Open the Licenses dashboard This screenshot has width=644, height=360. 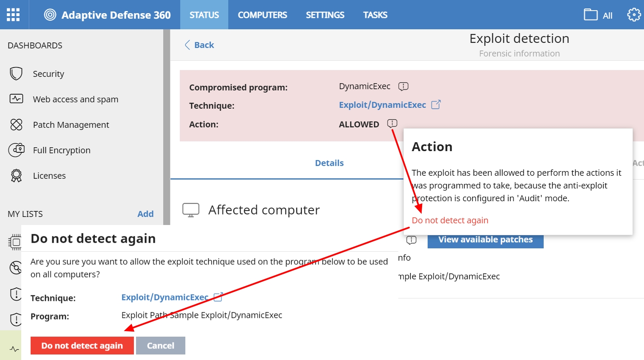point(49,176)
